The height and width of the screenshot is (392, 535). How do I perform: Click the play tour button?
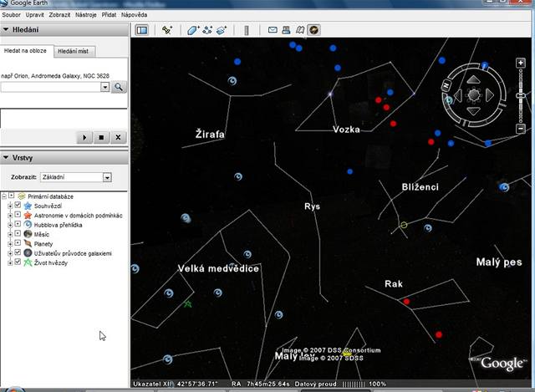84,137
